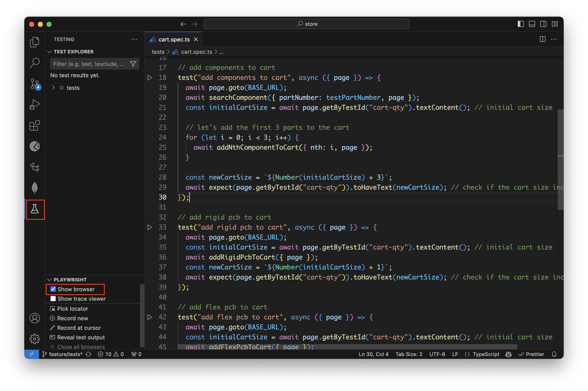Click Ln 30, Col 4 in status bar
The image size is (588, 391).
[374, 354]
